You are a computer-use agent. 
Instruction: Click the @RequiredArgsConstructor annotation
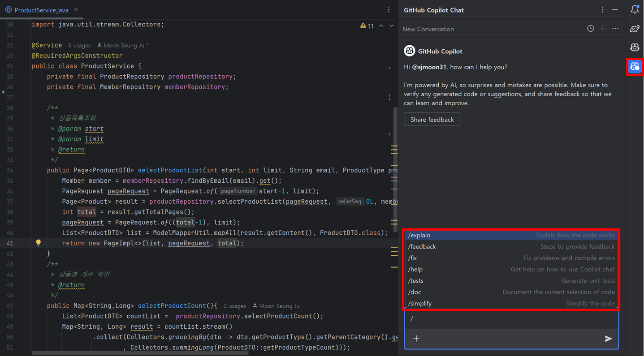pyautogui.click(x=77, y=56)
